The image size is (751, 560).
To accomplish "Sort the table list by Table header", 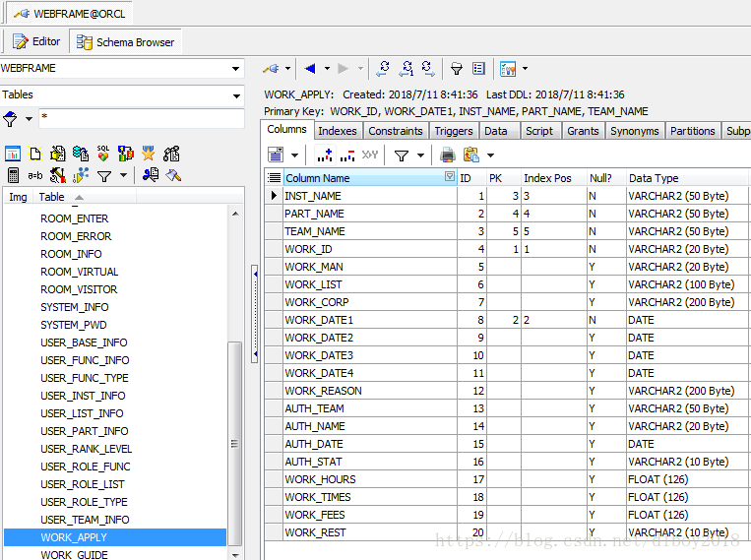I will pyautogui.click(x=85, y=197).
